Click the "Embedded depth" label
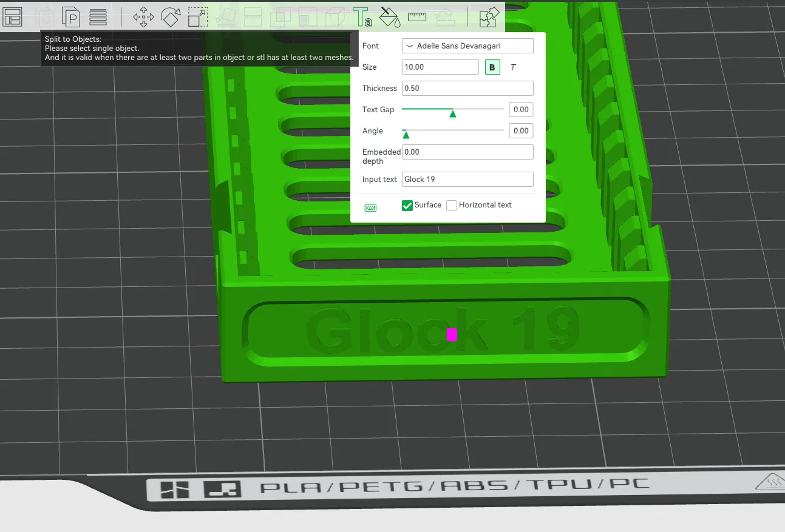This screenshot has height=532, width=785. (x=381, y=157)
